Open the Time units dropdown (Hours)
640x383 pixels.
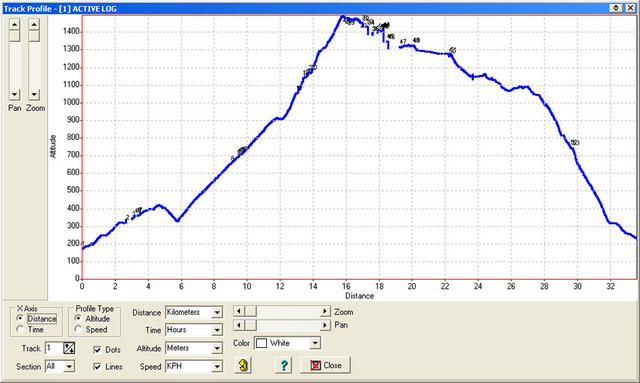click(217, 330)
